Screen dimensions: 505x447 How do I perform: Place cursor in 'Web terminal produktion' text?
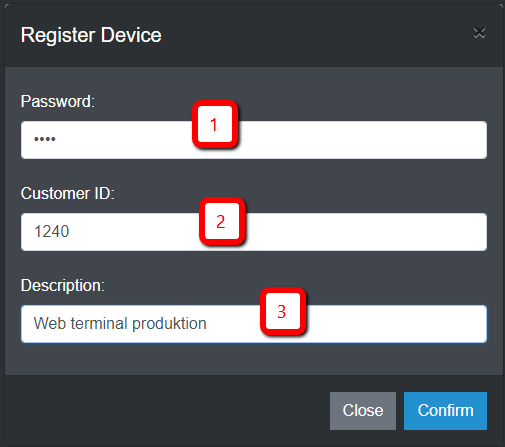click(x=120, y=324)
